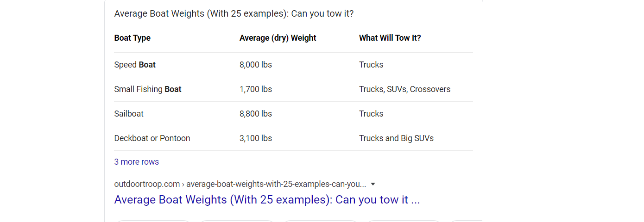This screenshot has height=222, width=644.
Task: Click the outdoortroop.com breadcrumb URL text
Action: tap(240, 184)
